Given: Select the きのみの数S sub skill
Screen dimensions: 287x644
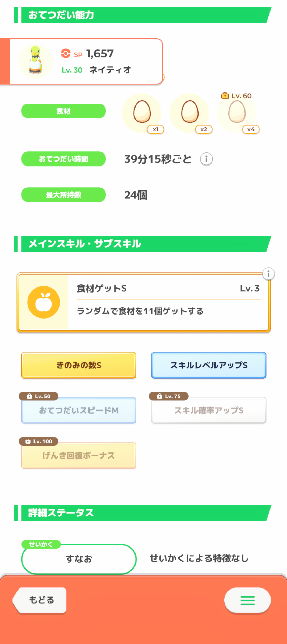Looking at the screenshot, I should 79,365.
